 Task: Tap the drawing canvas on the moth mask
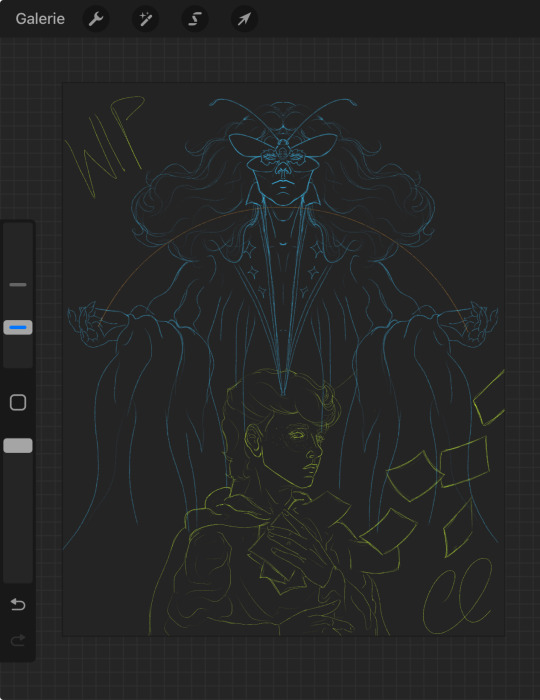pyautogui.click(x=282, y=152)
